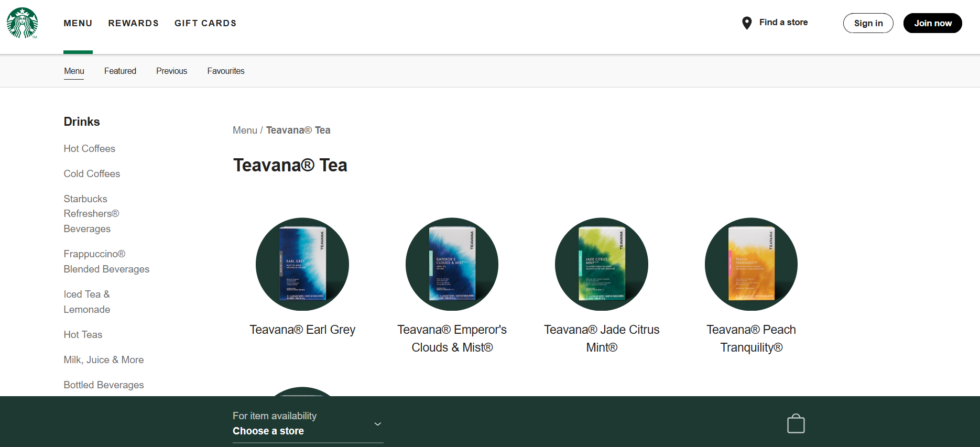Viewport: 980px width, 447px height.
Task: Switch to the Previous tab
Action: pyautogui.click(x=171, y=71)
